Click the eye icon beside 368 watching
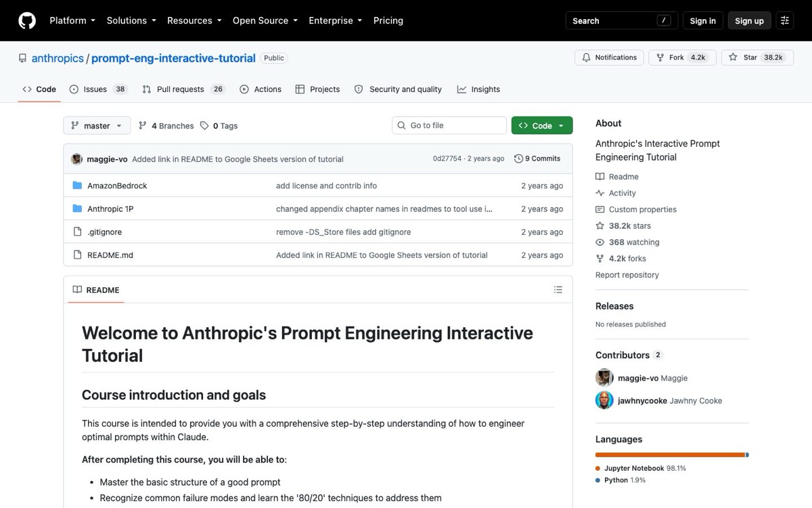This screenshot has width=812, height=508. 600,242
